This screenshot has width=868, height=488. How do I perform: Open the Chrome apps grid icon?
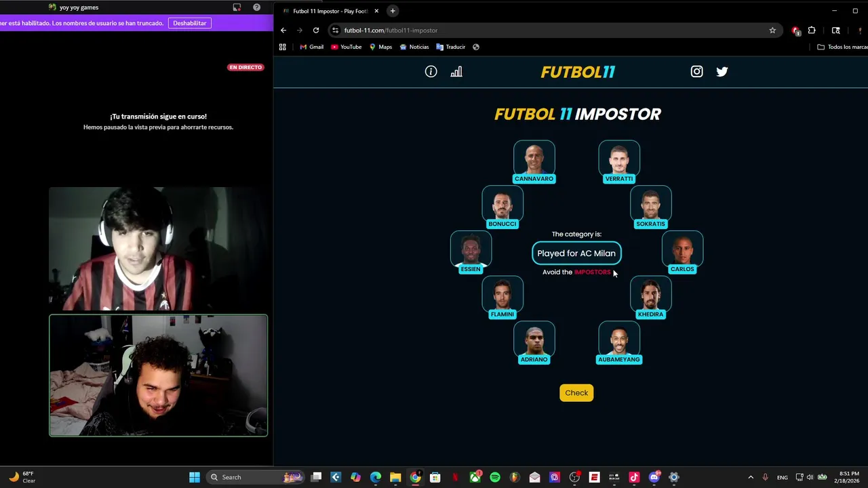[x=283, y=47]
